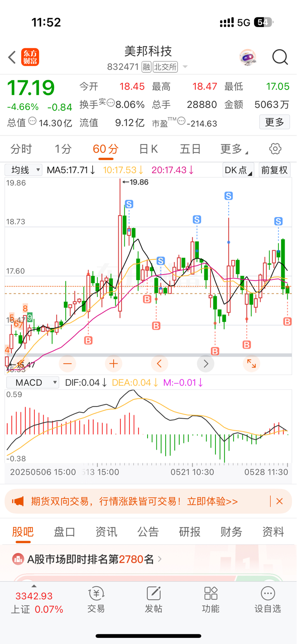This screenshot has width=297, height=644.
Task: Tap the ranking chart icon
Action: tap(18, 559)
